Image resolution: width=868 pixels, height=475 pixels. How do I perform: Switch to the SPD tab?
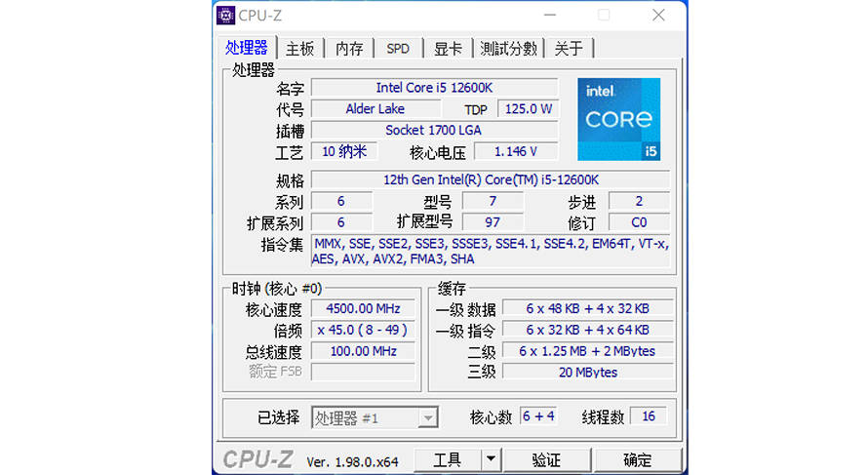point(398,49)
